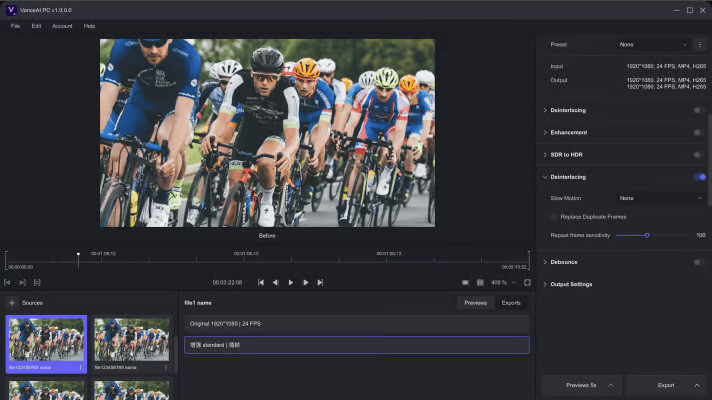The width and height of the screenshot is (712, 400).
Task: Skip to the end of the video
Action: click(x=320, y=283)
